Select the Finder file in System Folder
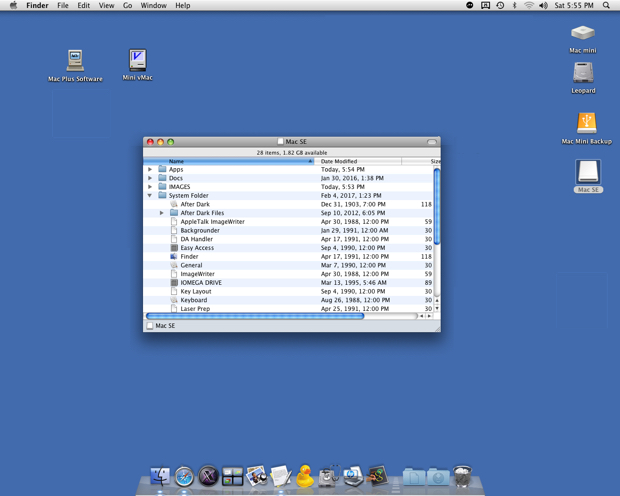Image resolution: width=620 pixels, height=496 pixels. (288, 256)
